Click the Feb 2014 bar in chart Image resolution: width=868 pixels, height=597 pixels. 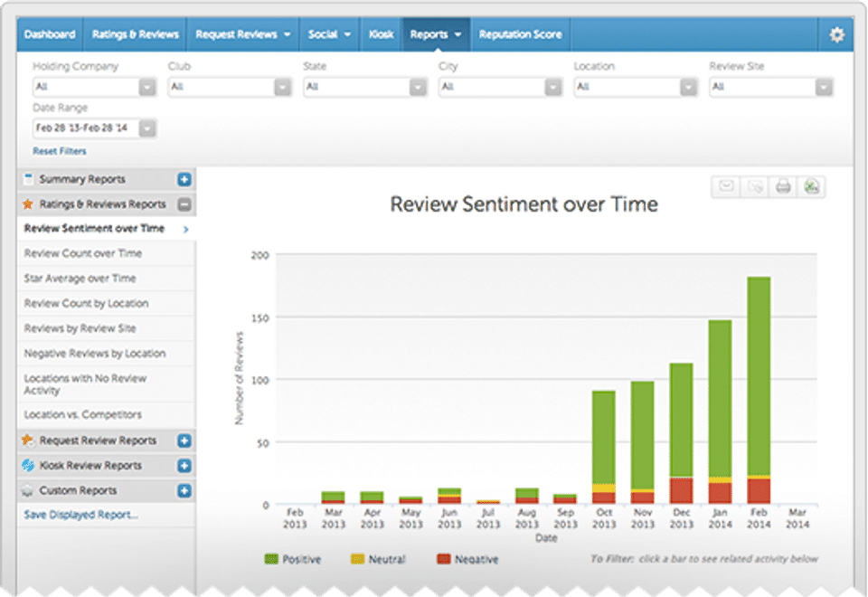[x=759, y=380]
